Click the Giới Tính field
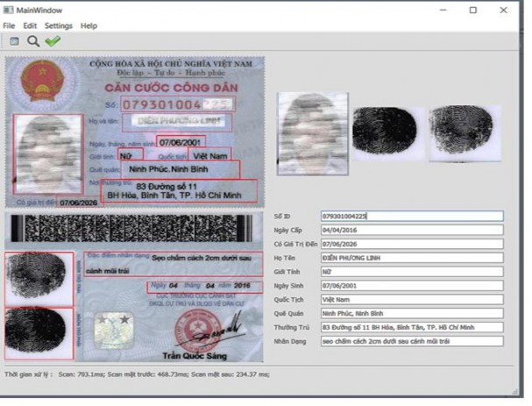 tap(411, 272)
